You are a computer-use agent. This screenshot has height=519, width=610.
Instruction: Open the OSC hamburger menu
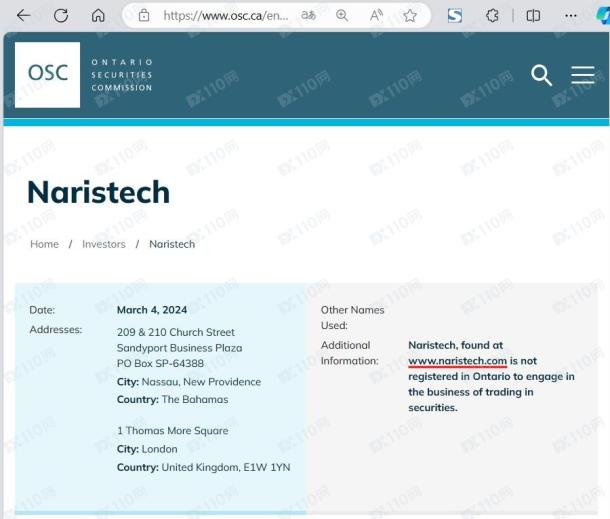point(583,75)
